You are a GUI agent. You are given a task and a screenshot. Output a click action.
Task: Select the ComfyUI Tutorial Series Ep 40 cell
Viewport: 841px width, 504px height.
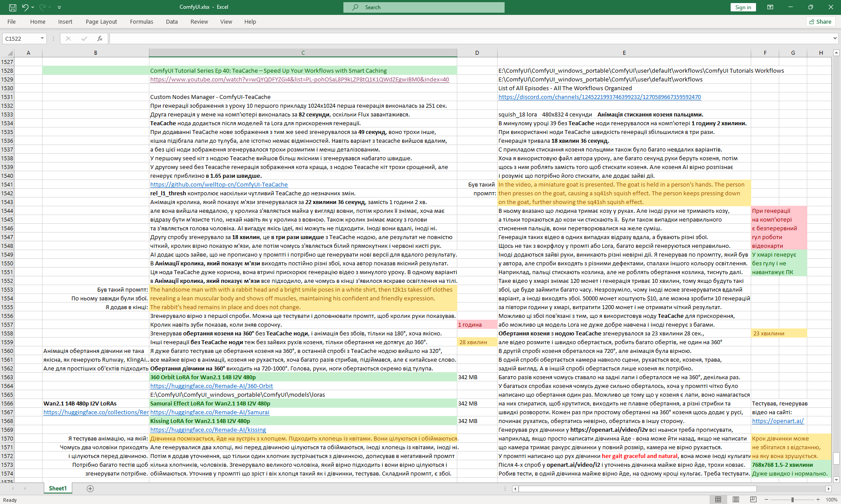pos(303,70)
